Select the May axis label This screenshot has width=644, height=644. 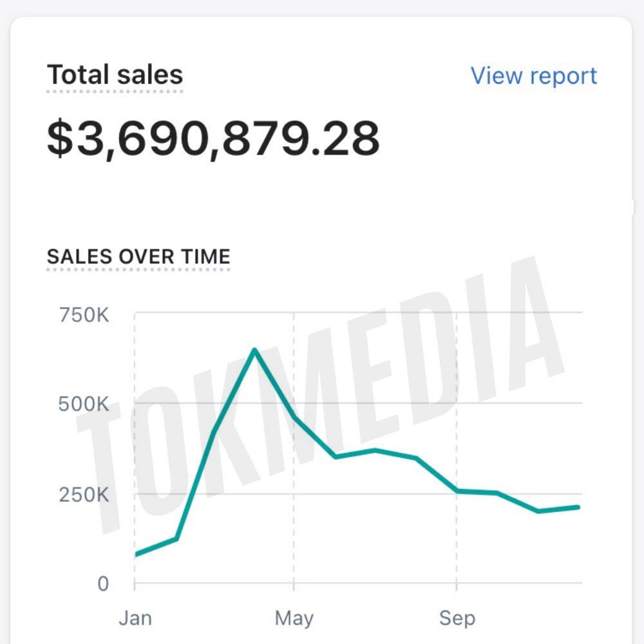pos(294,617)
